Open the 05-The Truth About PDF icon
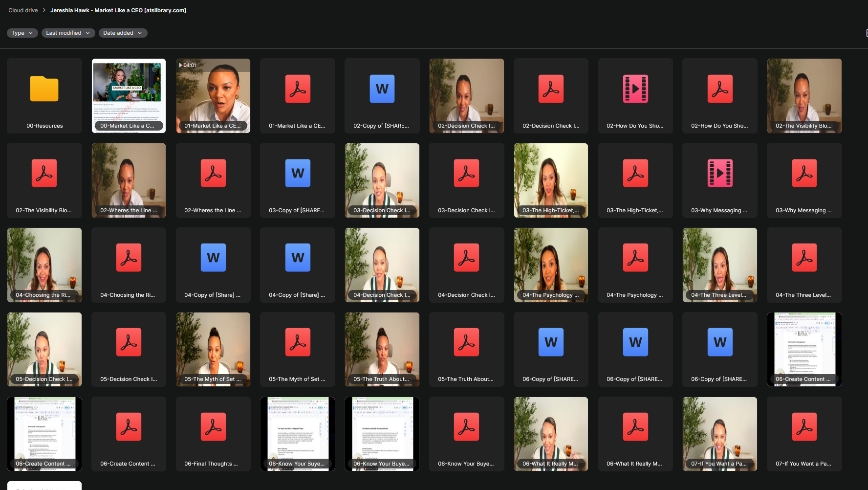868x490 pixels. pos(466,342)
